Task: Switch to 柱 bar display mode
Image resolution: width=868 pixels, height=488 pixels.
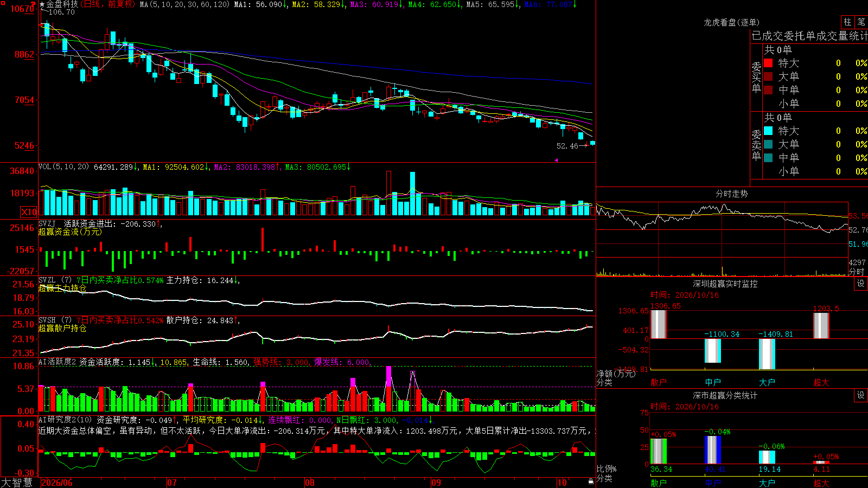Action: 847,22
